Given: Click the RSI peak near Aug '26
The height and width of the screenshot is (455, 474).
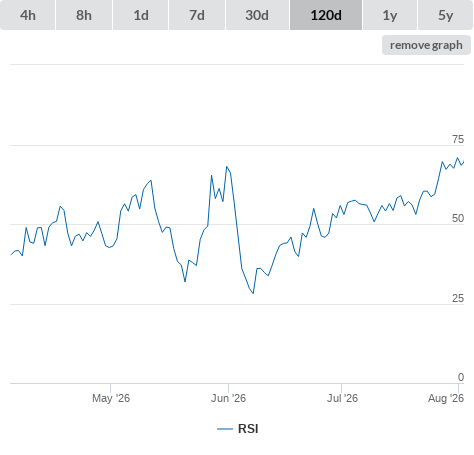Looking at the screenshot, I should [x=458, y=158].
